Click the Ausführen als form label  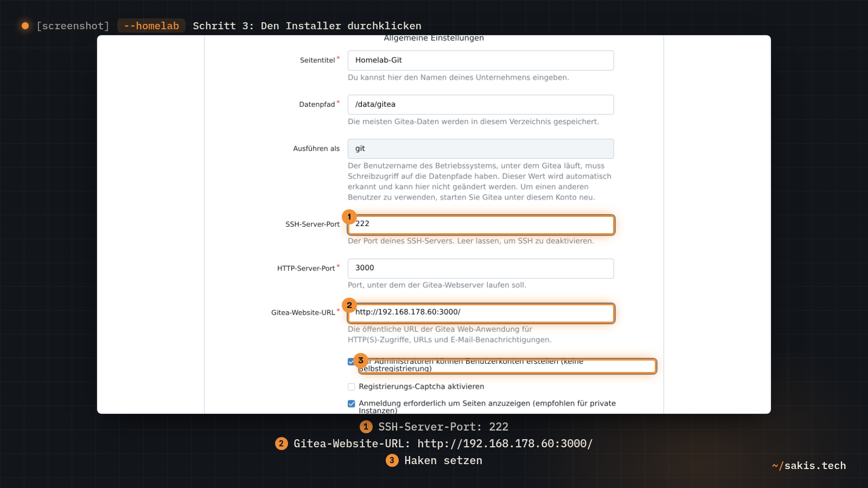click(x=316, y=149)
